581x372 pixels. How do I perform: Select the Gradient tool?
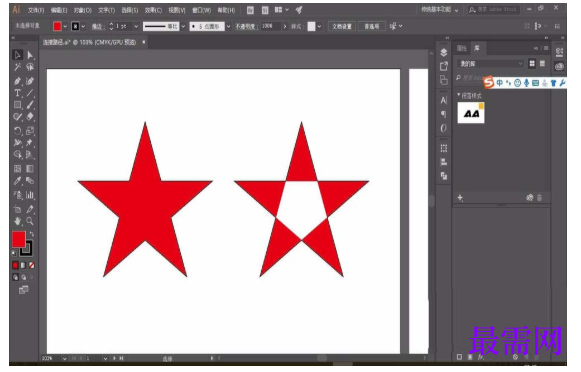coord(30,169)
